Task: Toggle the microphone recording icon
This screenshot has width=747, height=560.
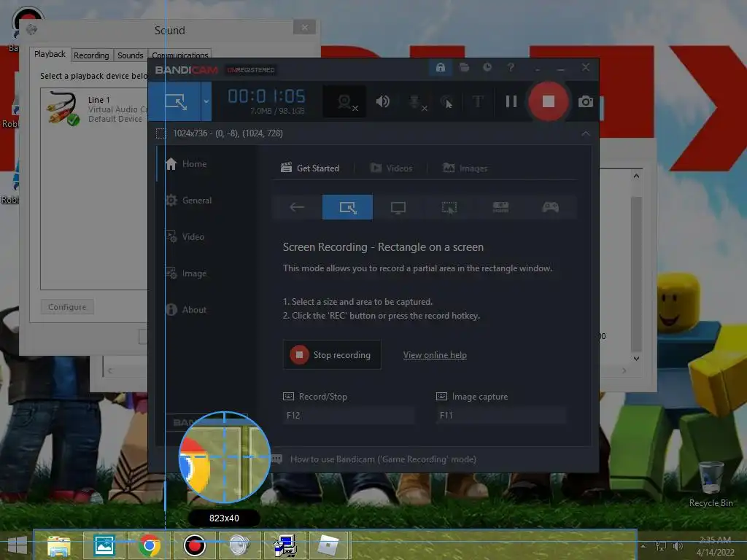Action: click(417, 102)
